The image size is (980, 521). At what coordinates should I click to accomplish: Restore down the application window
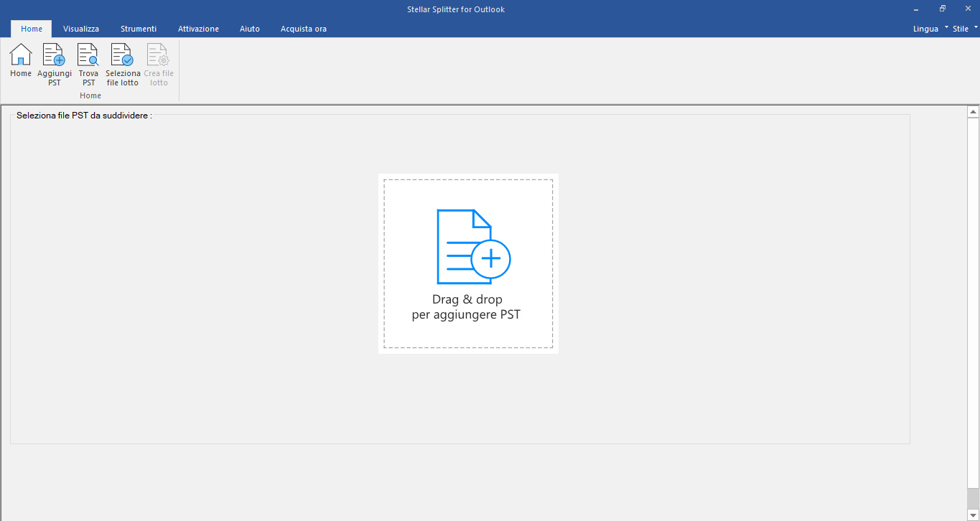point(942,9)
